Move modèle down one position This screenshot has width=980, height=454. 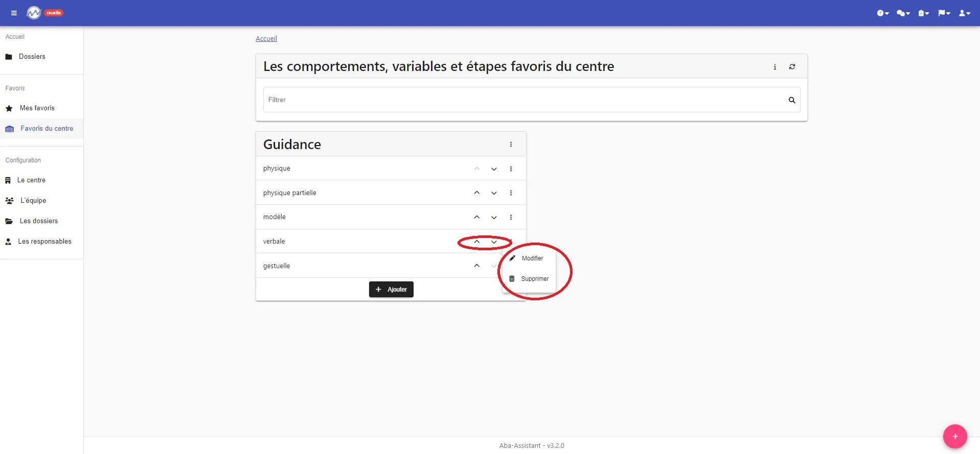click(x=494, y=218)
